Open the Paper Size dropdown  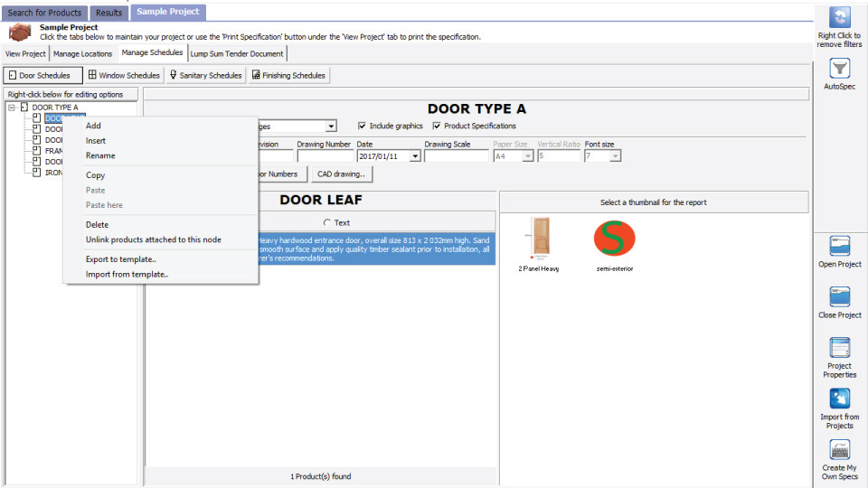pyautogui.click(x=527, y=156)
